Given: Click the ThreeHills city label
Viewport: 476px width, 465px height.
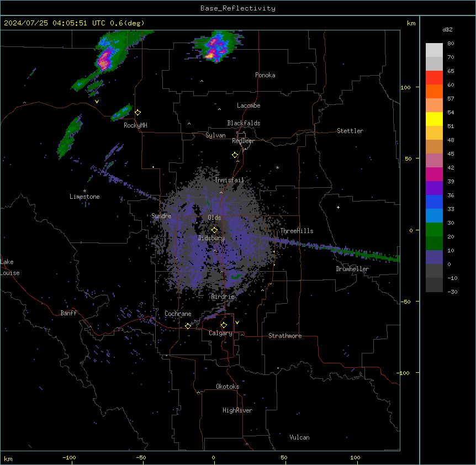Looking at the screenshot, I should tap(297, 231).
